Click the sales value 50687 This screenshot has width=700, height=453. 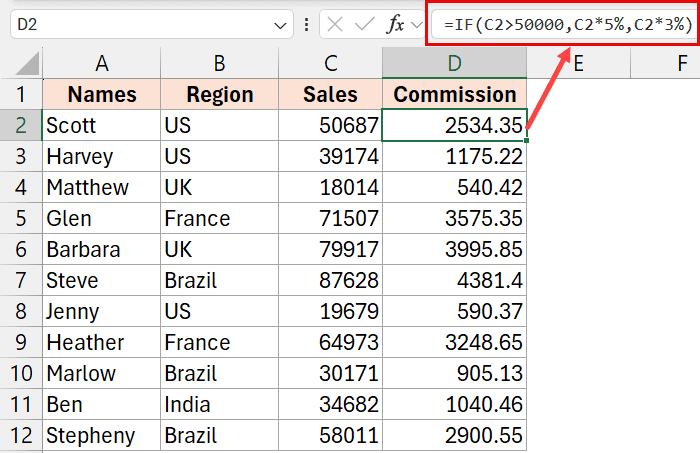coord(330,125)
